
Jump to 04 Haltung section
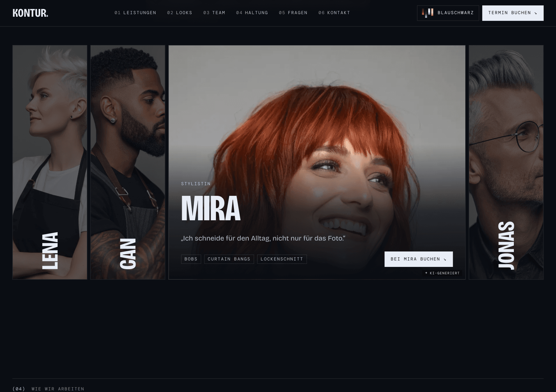pyautogui.click(x=252, y=13)
